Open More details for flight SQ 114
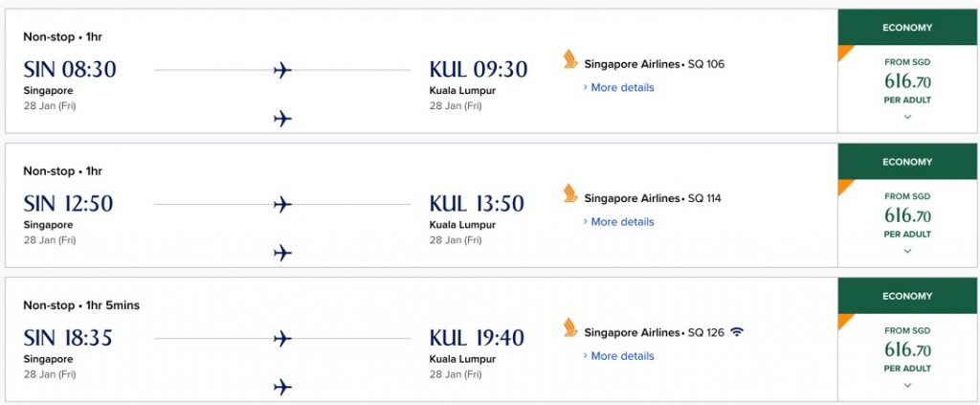 pos(619,222)
